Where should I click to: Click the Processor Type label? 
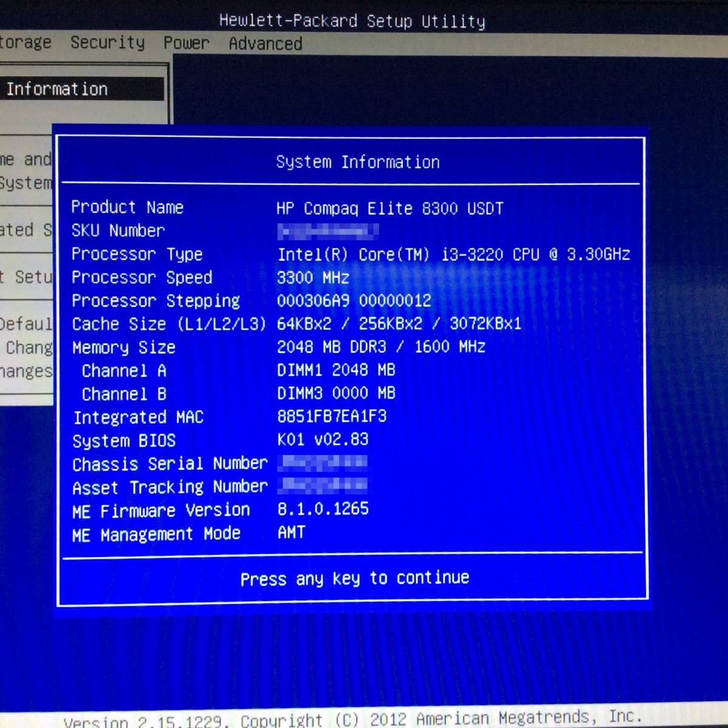(x=137, y=254)
